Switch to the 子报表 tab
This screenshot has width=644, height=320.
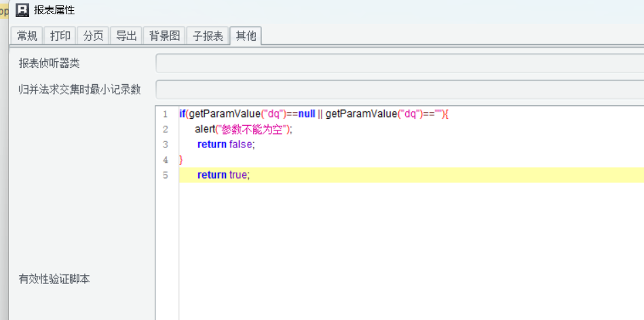(x=208, y=36)
